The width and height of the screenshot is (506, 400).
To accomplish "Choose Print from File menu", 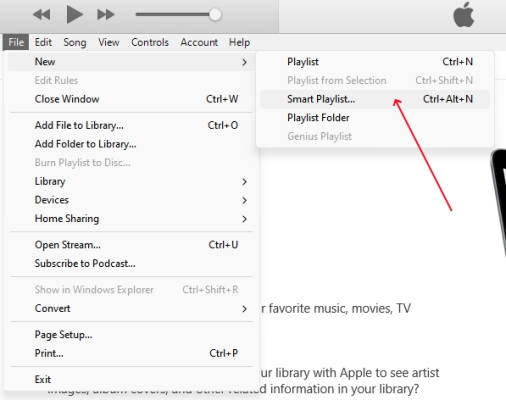I will [x=131, y=353].
